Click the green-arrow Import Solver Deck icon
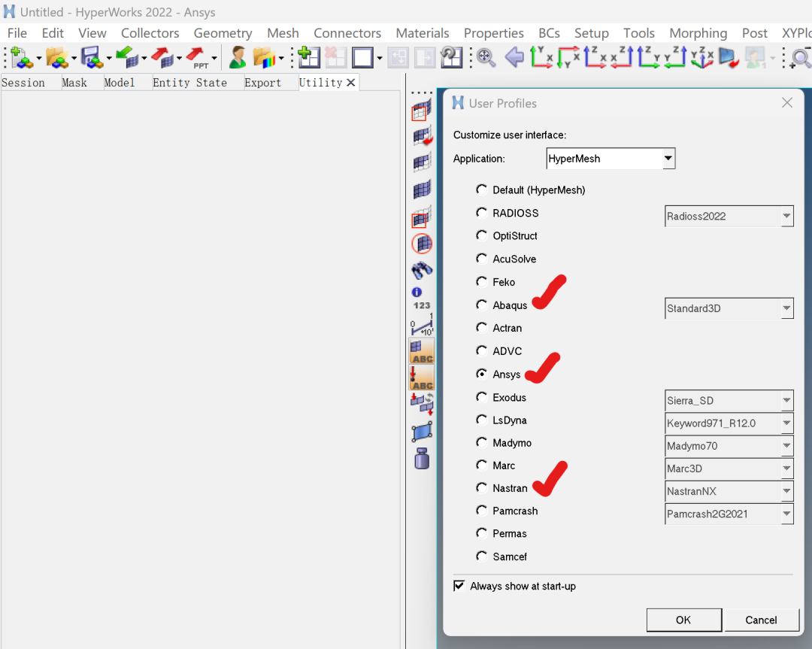 (127, 57)
